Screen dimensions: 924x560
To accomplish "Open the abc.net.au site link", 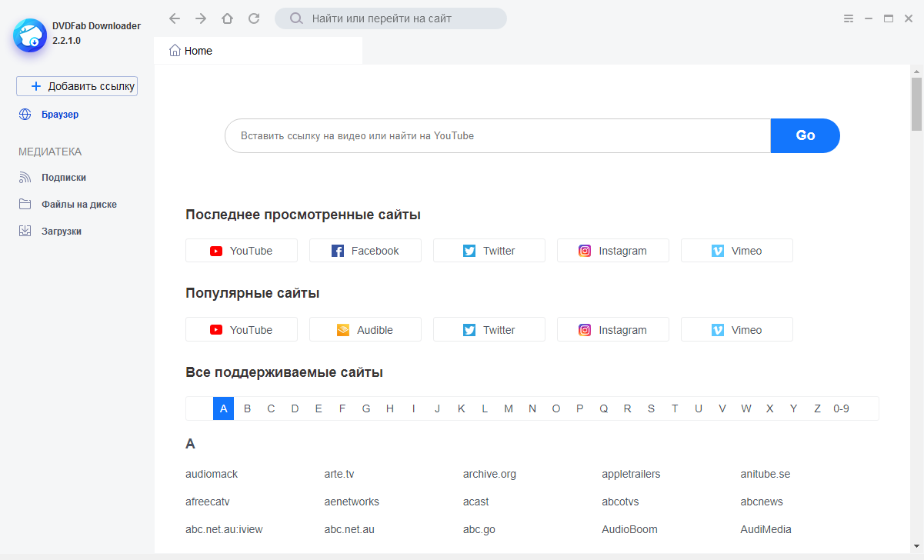I will pos(349,529).
